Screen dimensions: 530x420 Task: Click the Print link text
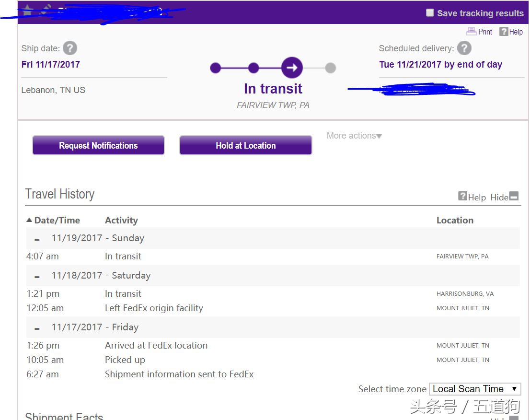(x=485, y=32)
